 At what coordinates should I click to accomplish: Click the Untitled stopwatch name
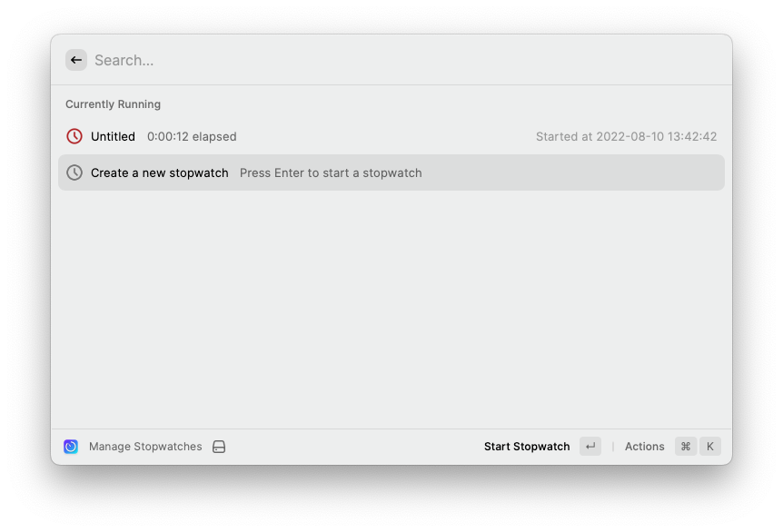click(113, 137)
